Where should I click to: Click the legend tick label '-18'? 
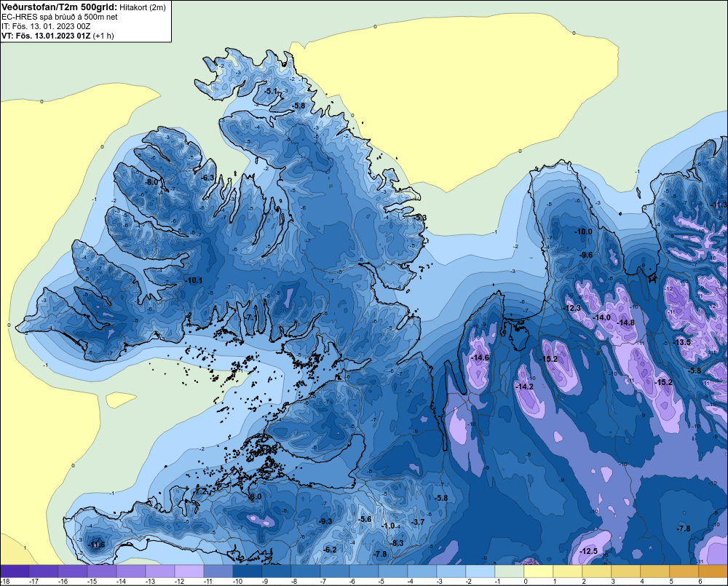tap(5, 582)
